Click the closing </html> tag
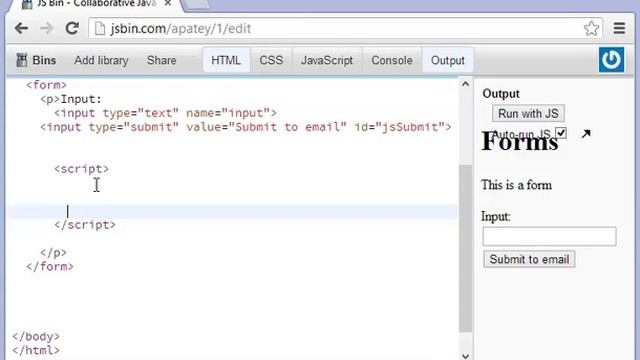This screenshot has height=360, width=640. pyautogui.click(x=36, y=350)
